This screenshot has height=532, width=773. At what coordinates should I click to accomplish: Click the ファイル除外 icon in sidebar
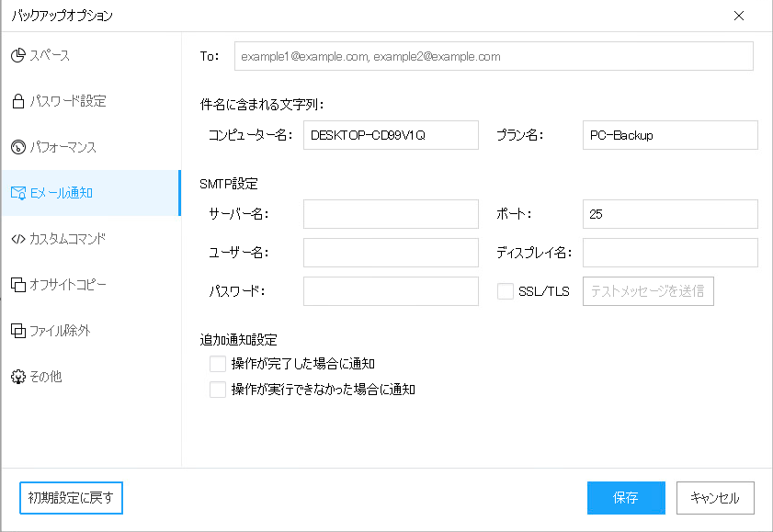point(18,331)
